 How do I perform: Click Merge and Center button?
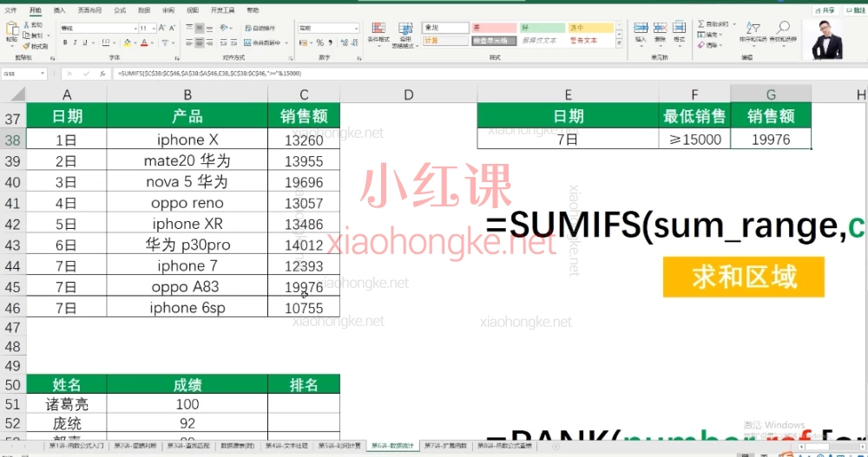point(262,42)
